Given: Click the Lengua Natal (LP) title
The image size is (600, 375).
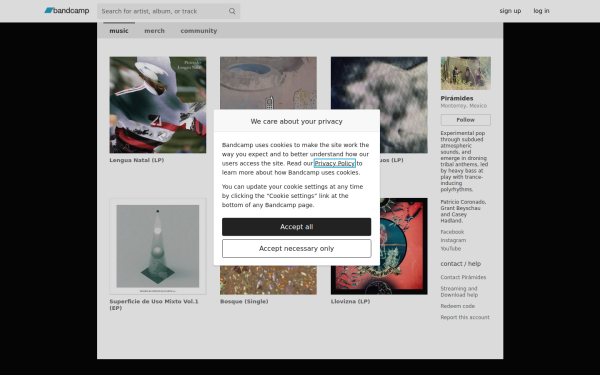Looking at the screenshot, I should pyautogui.click(x=137, y=160).
